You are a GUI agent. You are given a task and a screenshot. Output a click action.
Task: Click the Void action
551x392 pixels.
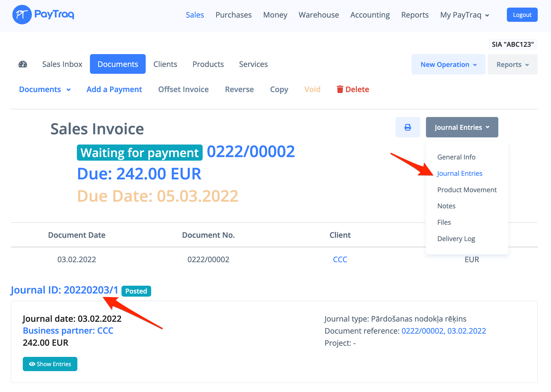pos(312,89)
